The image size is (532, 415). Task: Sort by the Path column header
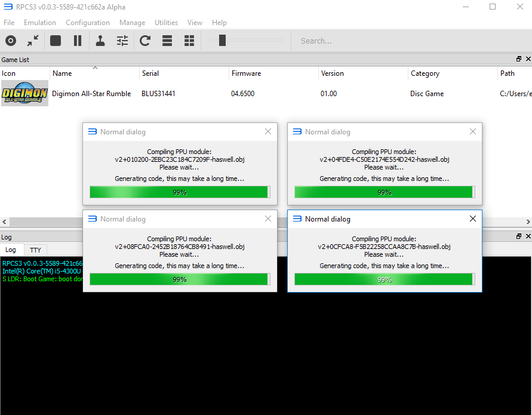(x=515, y=73)
